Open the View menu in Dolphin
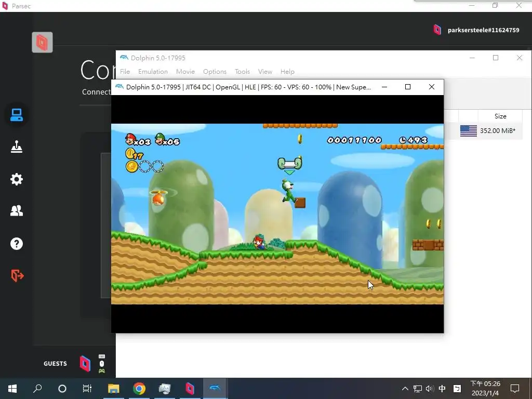The height and width of the screenshot is (399, 532). coord(264,72)
